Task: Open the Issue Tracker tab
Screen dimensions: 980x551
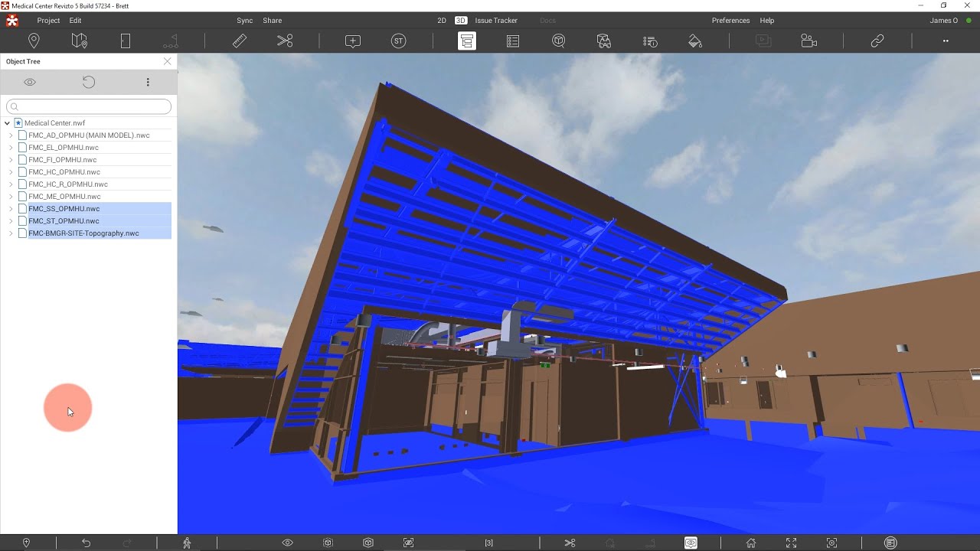Action: tap(496, 21)
